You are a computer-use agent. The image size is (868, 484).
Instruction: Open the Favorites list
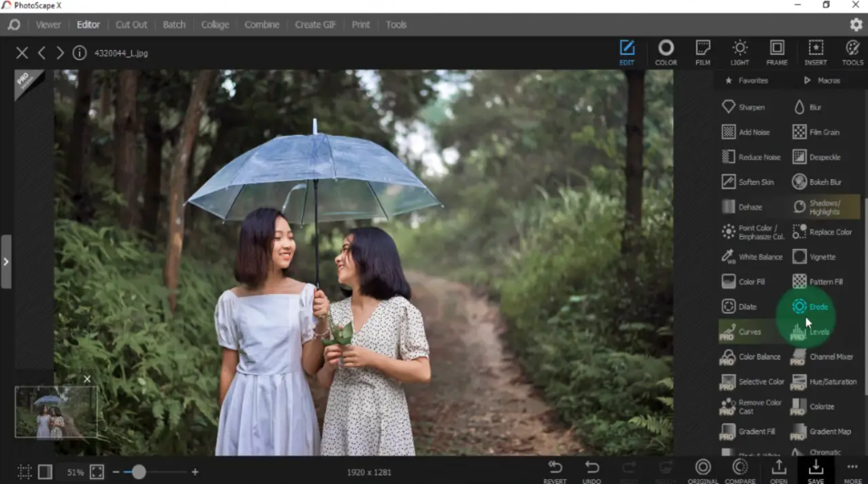click(747, 80)
